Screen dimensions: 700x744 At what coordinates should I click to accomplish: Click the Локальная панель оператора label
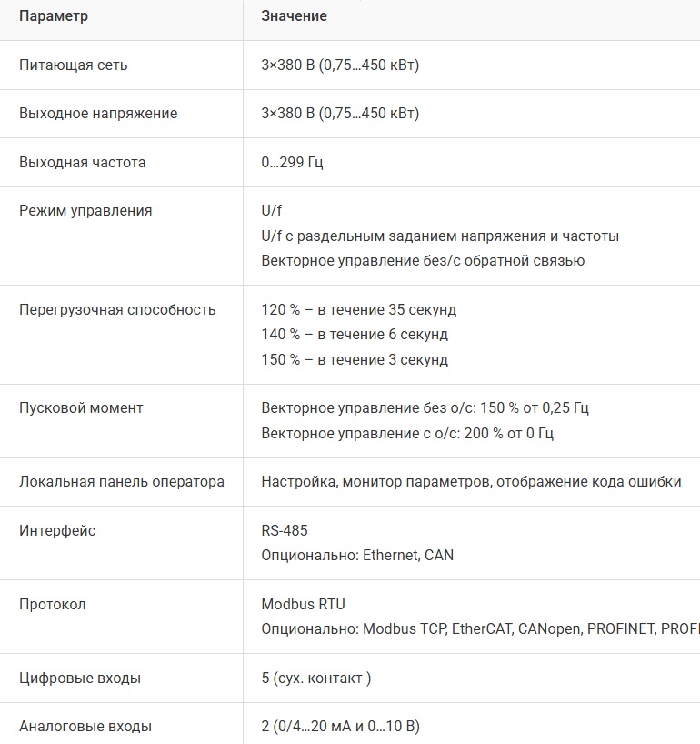click(x=122, y=482)
